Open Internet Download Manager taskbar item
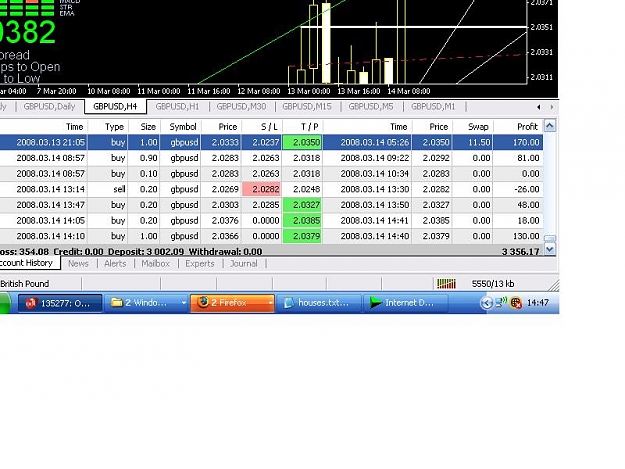This screenshot has height=469, width=625. coord(405,303)
